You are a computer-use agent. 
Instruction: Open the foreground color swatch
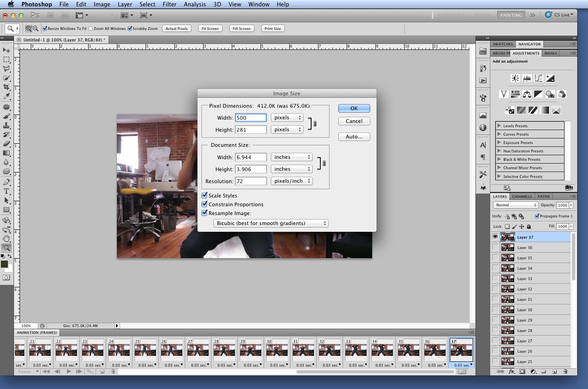coord(4,264)
